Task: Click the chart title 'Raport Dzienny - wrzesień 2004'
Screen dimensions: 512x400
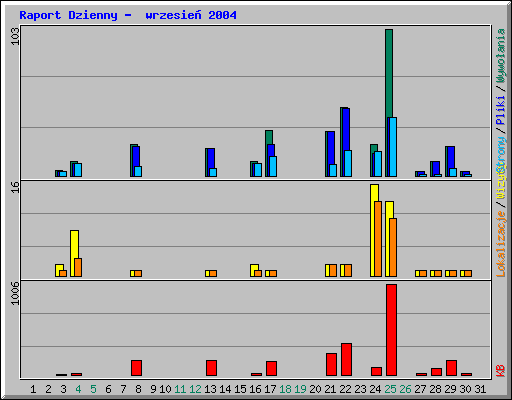Action: pyautogui.click(x=128, y=15)
